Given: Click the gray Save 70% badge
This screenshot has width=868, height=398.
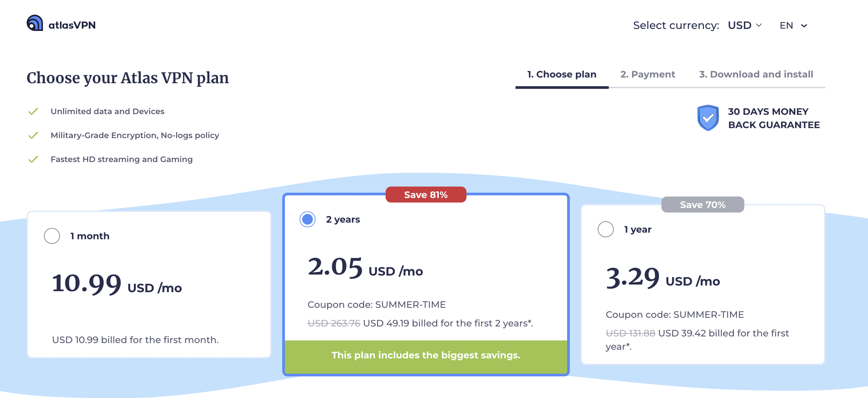Looking at the screenshot, I should (x=703, y=204).
